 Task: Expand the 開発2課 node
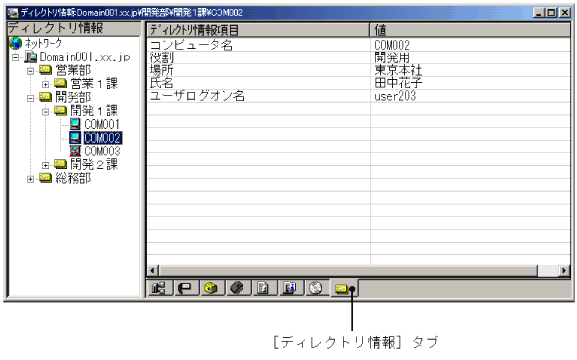(x=45, y=165)
